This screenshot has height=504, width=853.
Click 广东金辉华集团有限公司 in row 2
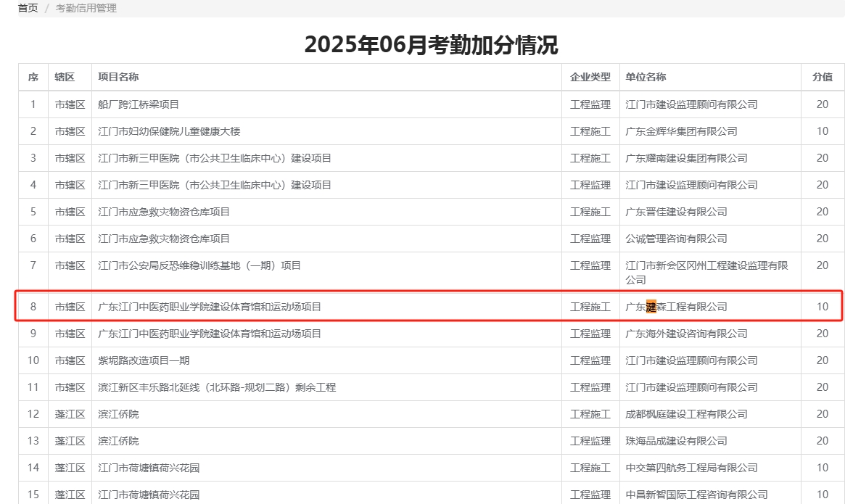pyautogui.click(x=681, y=131)
